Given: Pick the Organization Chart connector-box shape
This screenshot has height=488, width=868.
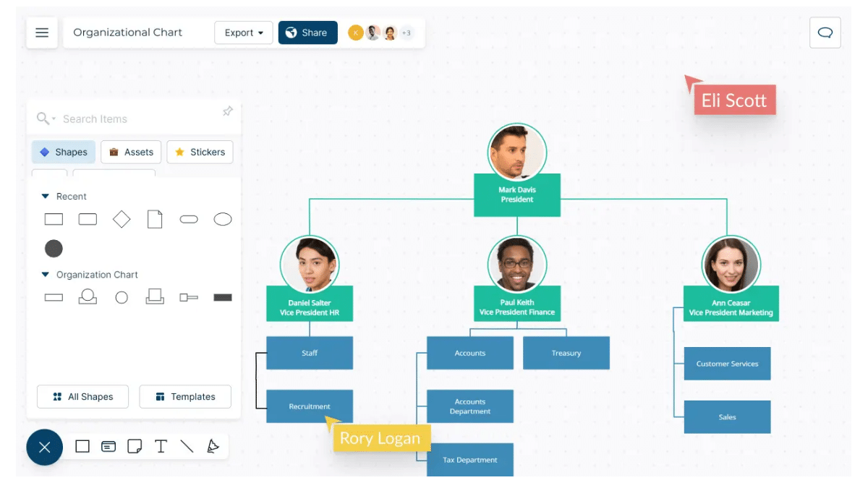Looking at the screenshot, I should [x=189, y=297].
